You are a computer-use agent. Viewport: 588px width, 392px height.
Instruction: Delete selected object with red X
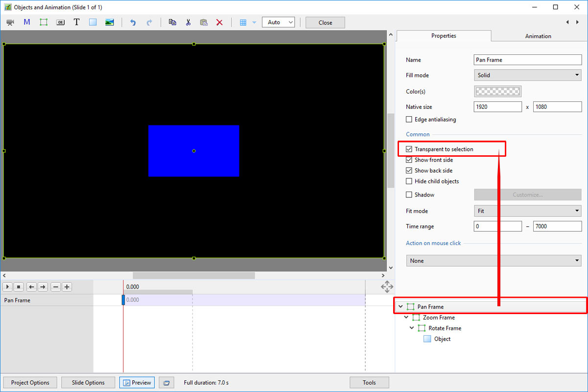coord(219,23)
